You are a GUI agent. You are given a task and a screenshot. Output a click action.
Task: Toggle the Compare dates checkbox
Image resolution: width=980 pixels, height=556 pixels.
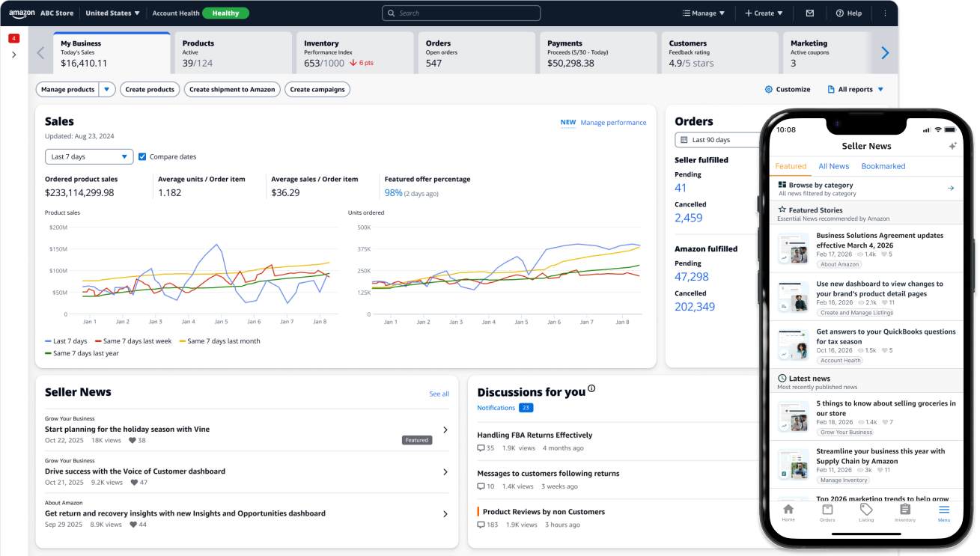(142, 156)
